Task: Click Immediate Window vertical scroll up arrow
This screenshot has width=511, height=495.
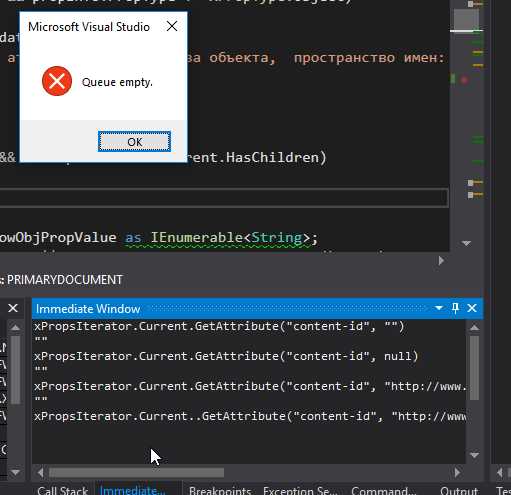Action: click(x=474, y=327)
